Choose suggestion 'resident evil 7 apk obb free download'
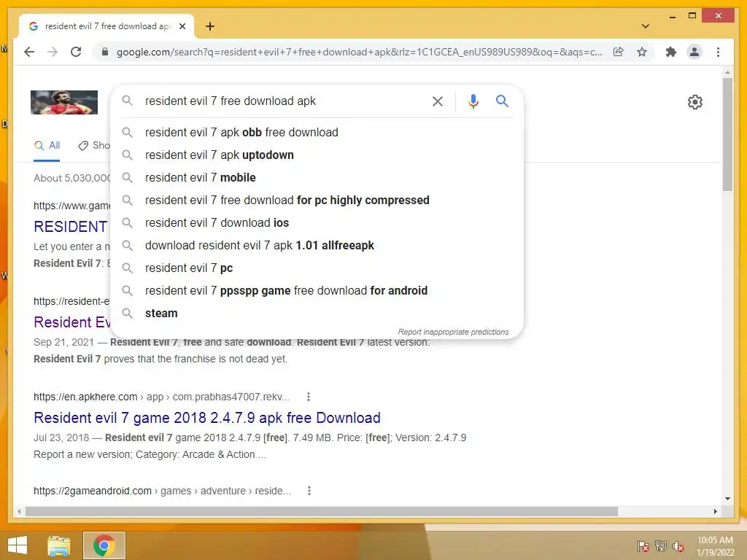The image size is (747, 560). pos(317,133)
